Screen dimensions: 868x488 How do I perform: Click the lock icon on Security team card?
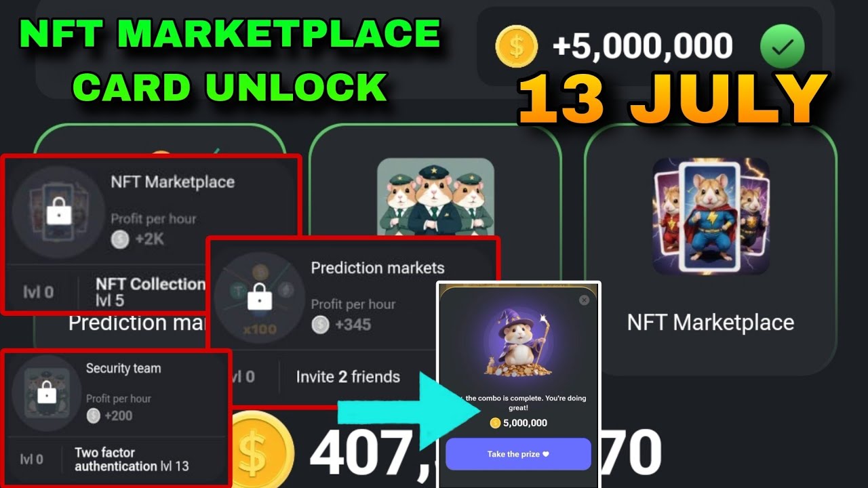pyautogui.click(x=46, y=392)
